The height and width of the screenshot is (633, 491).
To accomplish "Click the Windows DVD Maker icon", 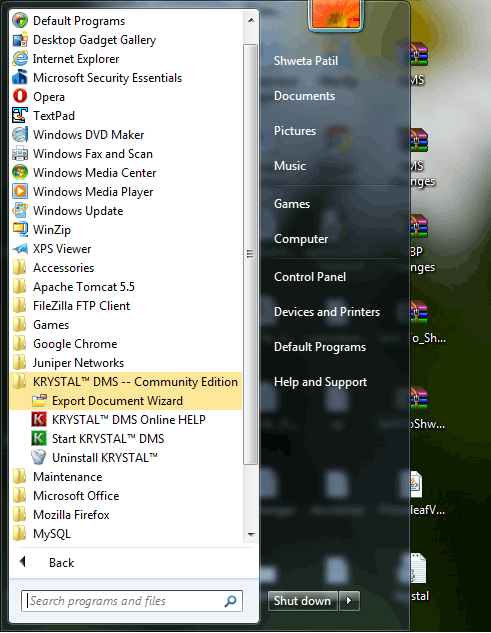I will pyautogui.click(x=20, y=134).
